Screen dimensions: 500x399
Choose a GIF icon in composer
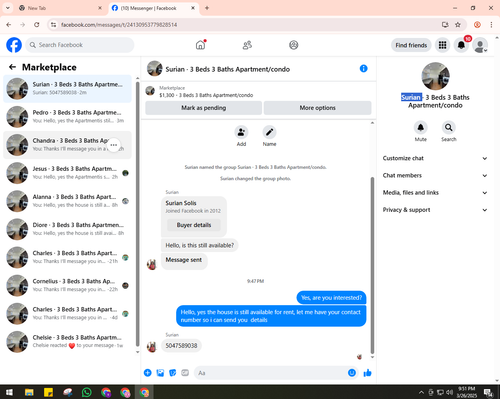[185, 373]
